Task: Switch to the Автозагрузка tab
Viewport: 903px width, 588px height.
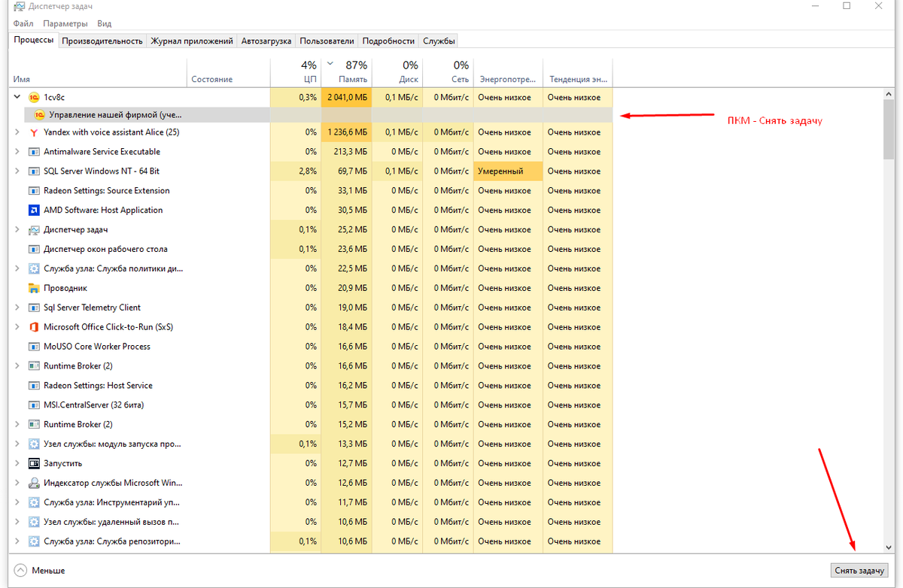Action: (266, 41)
